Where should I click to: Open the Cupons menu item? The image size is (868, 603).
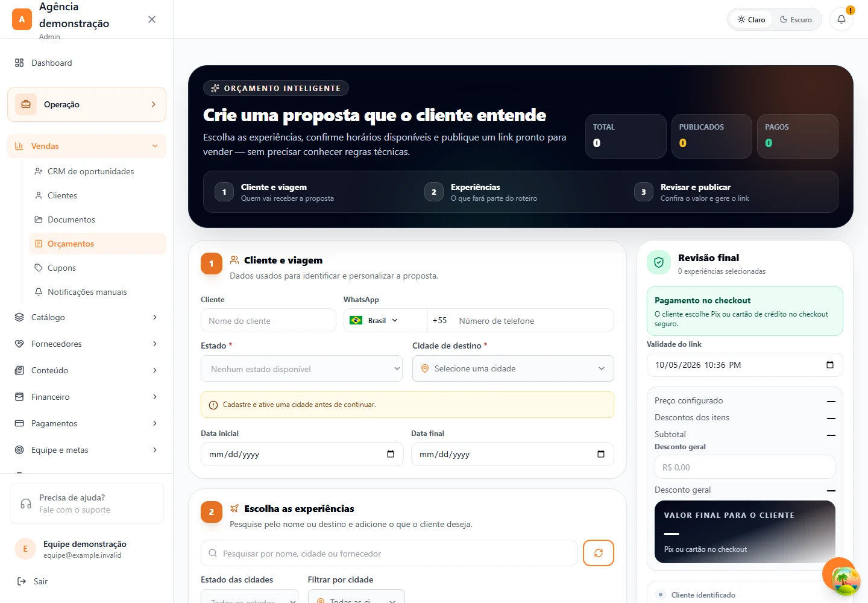tap(98, 268)
